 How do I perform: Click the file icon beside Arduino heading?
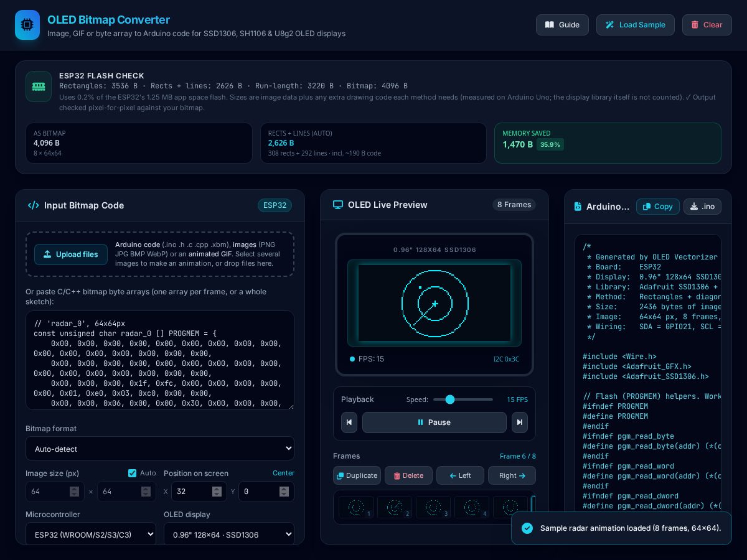pyautogui.click(x=578, y=207)
